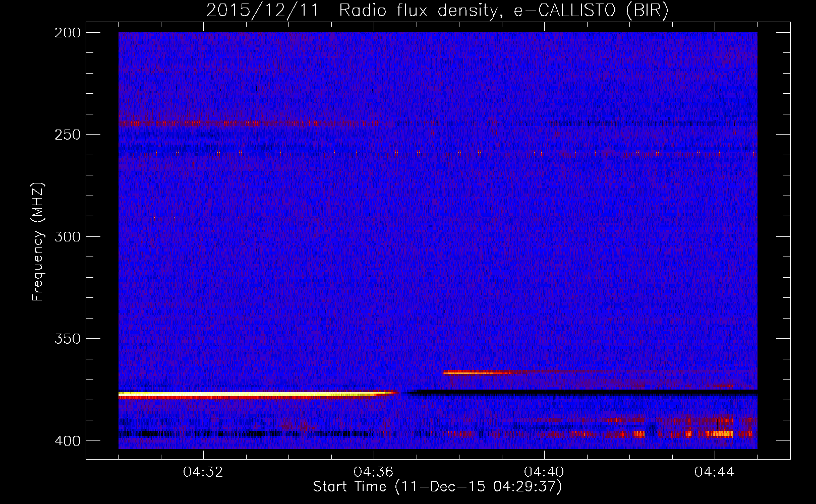Click the 400 frequency tick label
Screen dimensions: 816x504
pyautogui.click(x=67, y=441)
